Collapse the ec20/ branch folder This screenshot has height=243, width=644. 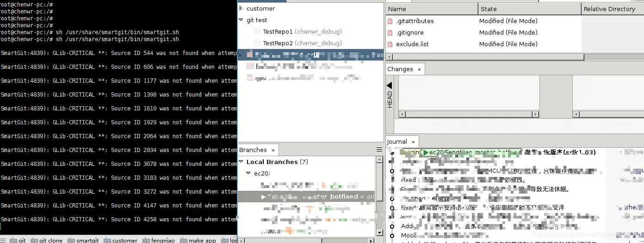248,174
